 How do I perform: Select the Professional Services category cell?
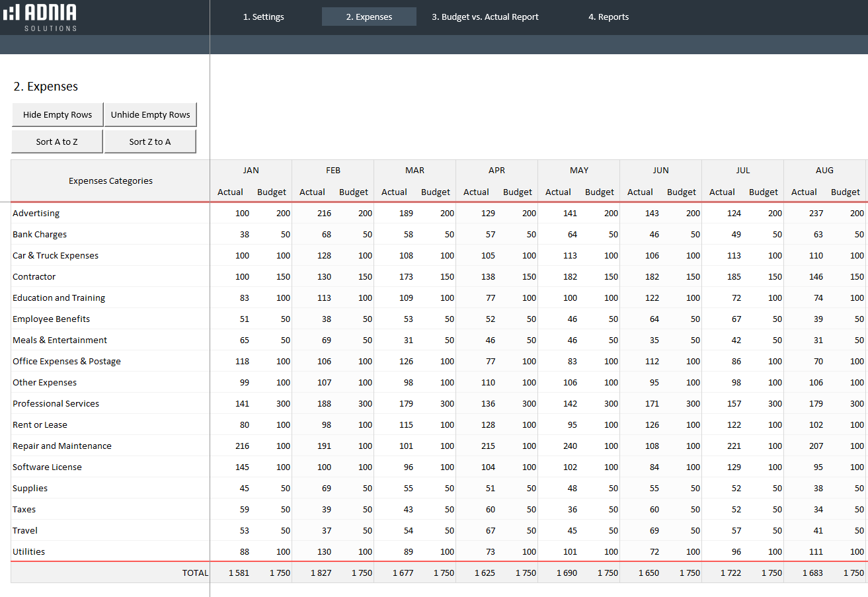56,404
